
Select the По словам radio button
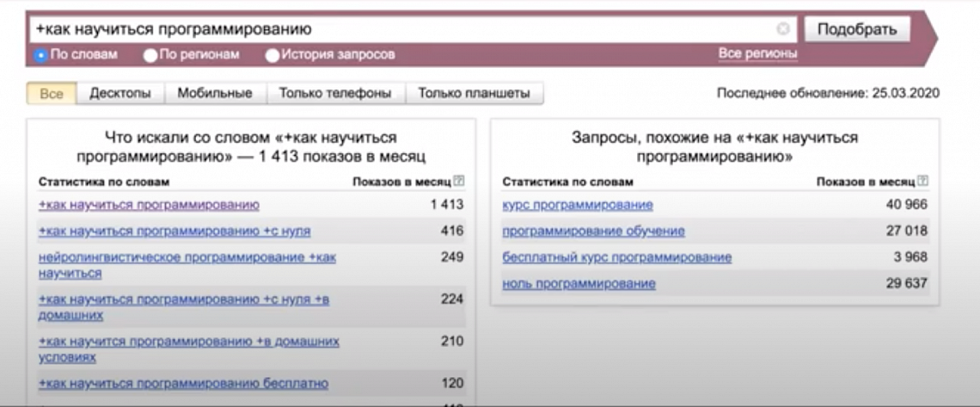point(42,55)
